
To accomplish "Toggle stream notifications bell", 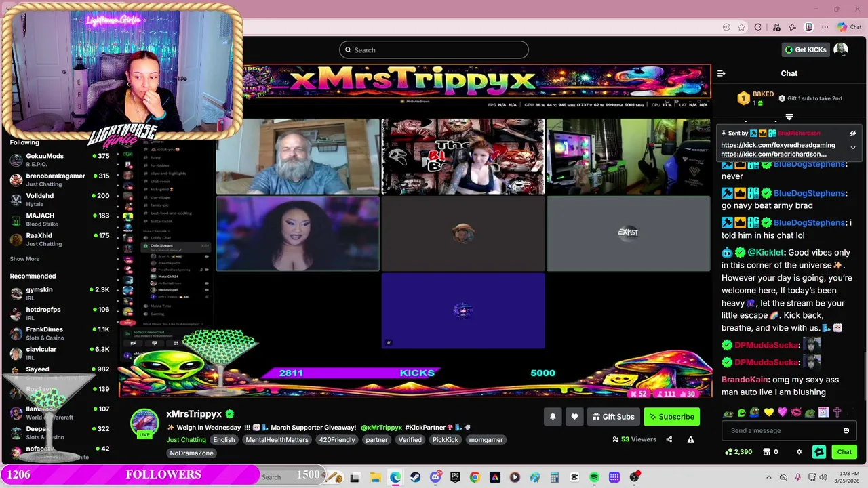I will tap(553, 417).
